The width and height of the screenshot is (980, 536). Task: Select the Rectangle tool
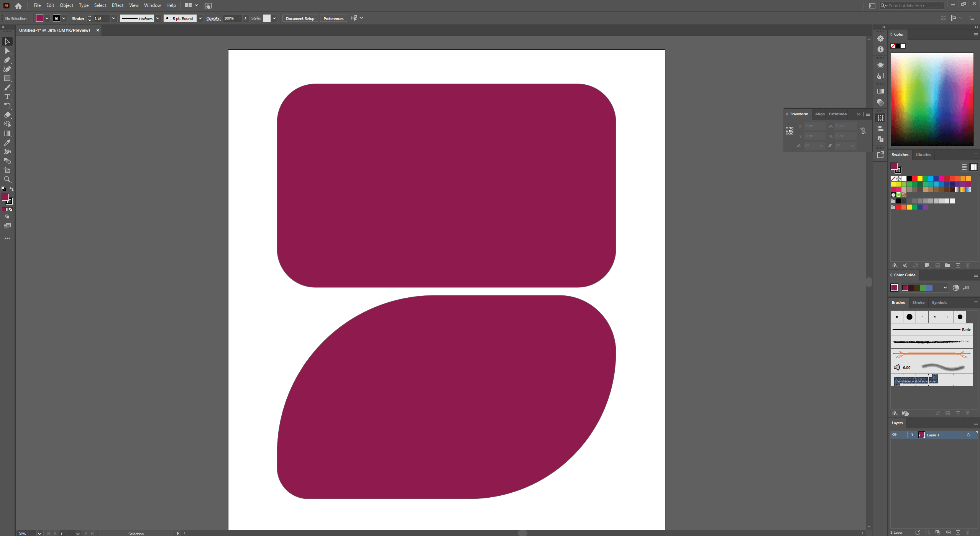(x=7, y=79)
